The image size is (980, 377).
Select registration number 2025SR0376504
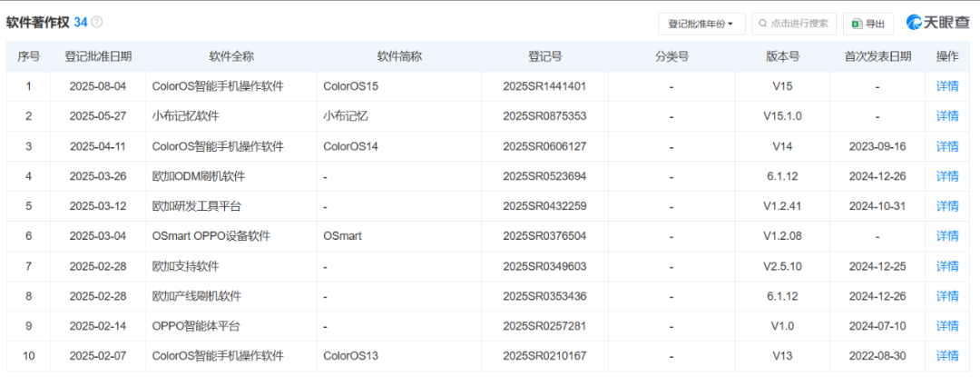(x=544, y=236)
